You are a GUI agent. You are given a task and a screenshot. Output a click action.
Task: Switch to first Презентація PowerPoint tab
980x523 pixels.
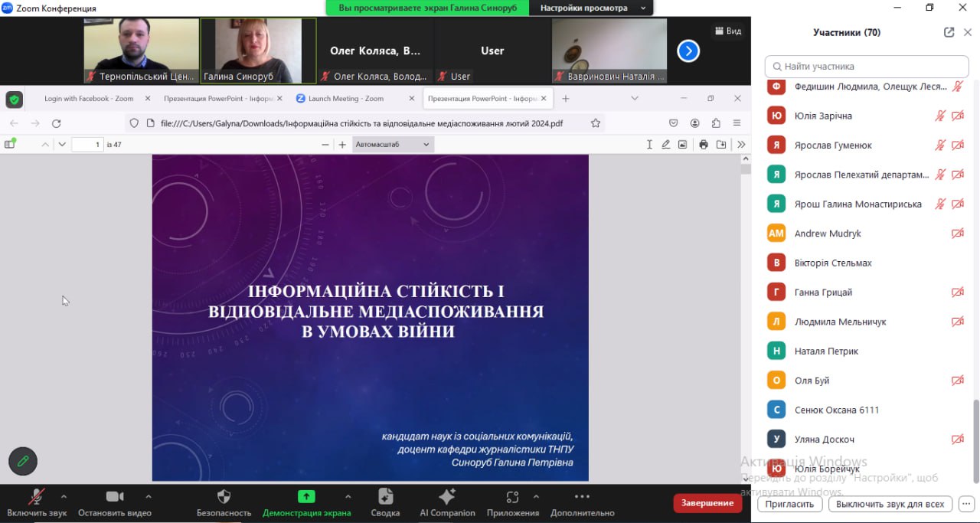point(218,99)
